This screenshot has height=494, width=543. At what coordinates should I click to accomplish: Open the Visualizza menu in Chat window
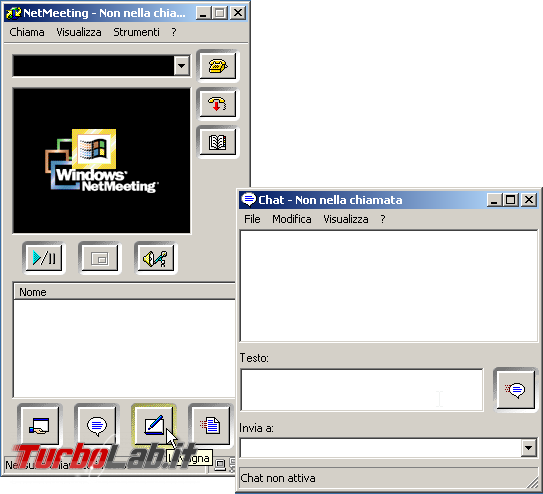pyautogui.click(x=346, y=219)
